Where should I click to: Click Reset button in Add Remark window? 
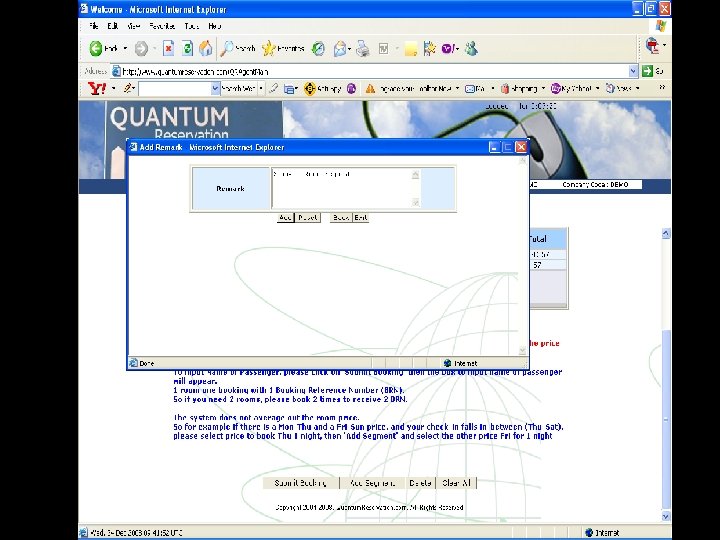click(308, 217)
